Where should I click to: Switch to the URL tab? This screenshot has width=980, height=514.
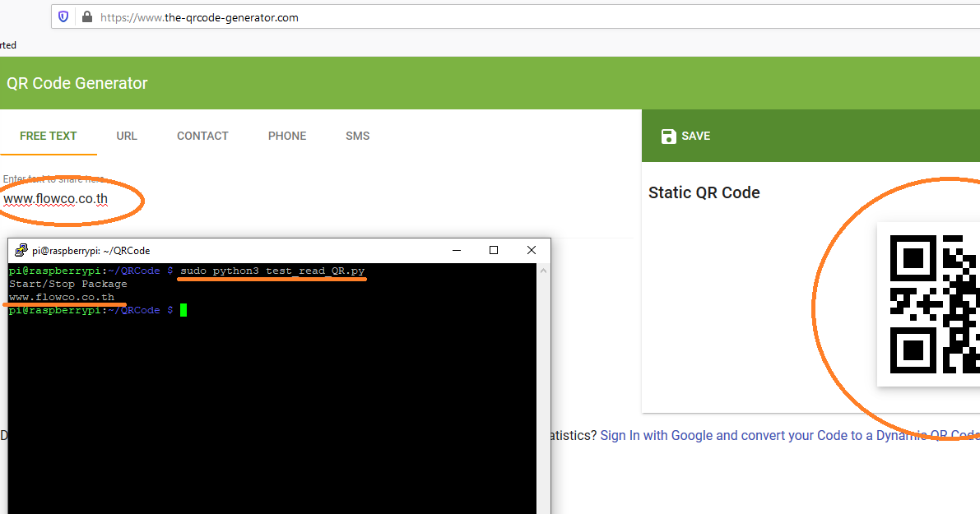pos(127,136)
